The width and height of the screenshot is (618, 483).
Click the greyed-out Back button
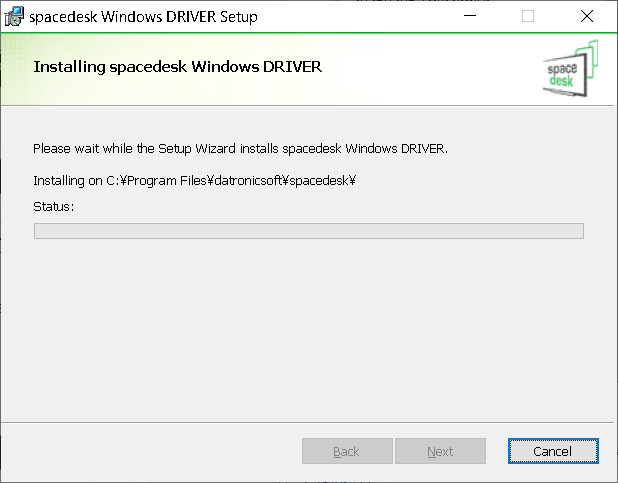coord(346,451)
